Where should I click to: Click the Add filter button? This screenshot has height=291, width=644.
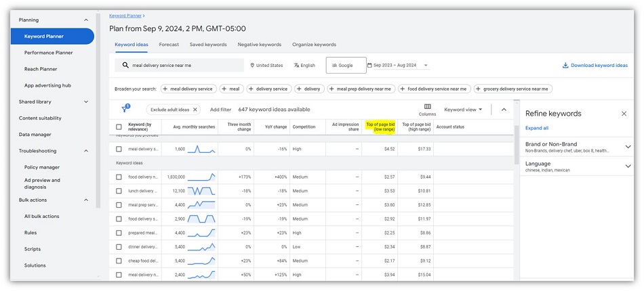click(x=220, y=109)
